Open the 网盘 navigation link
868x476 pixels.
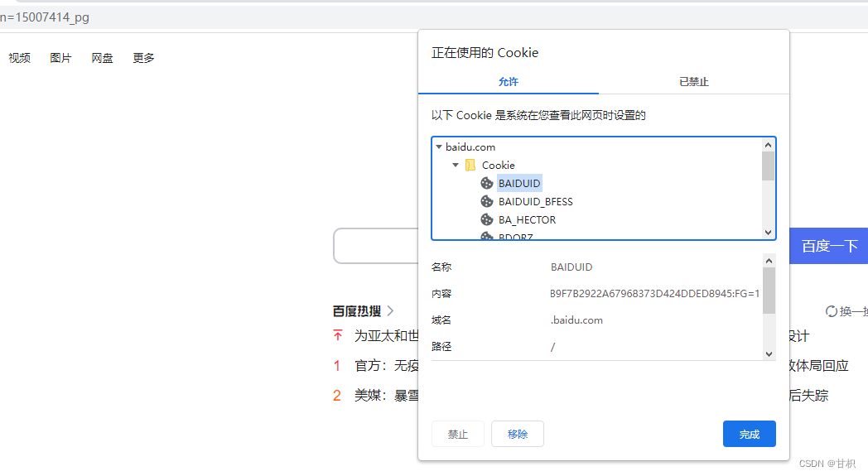[103, 58]
